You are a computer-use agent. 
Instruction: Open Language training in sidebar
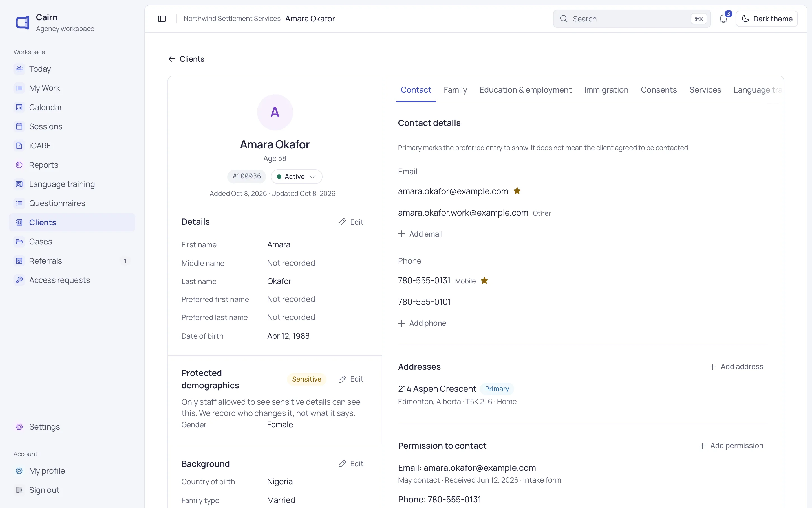pyautogui.click(x=72, y=184)
